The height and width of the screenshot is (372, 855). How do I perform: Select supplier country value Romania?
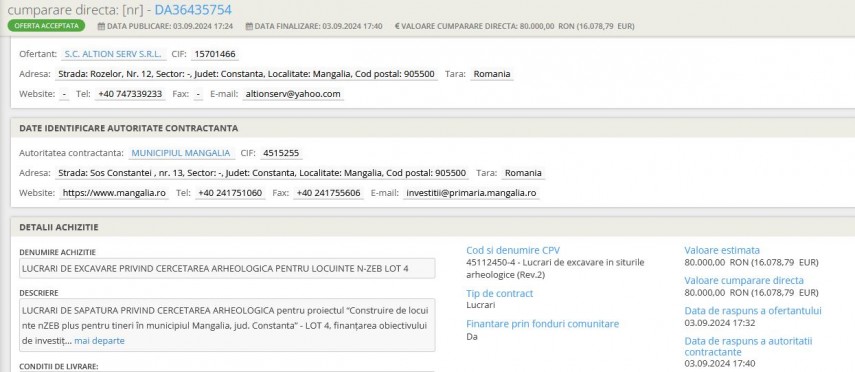(x=491, y=74)
